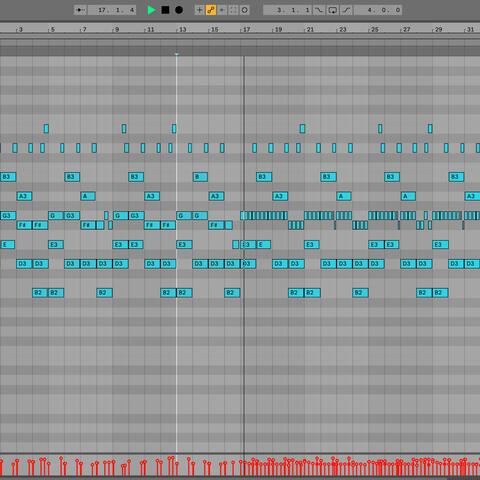480x480 pixels.
Task: Click bar 21 on the timeline ruler
Action: pos(310,29)
